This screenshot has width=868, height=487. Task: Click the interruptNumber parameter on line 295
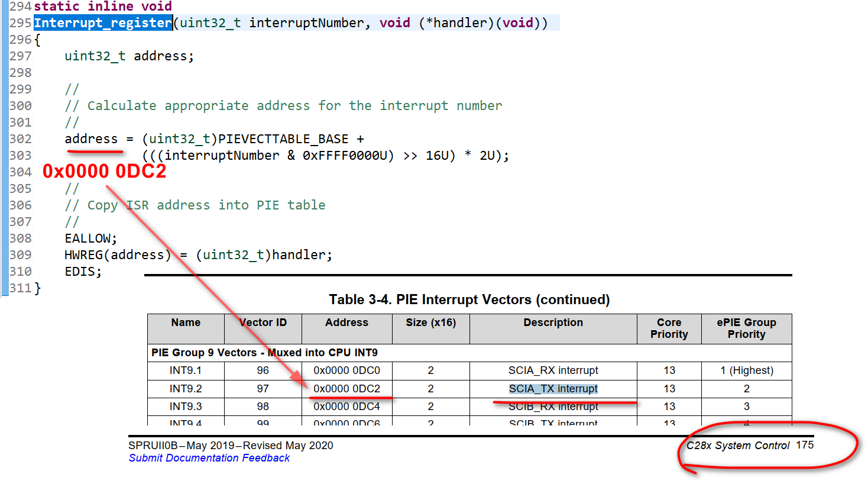coord(306,23)
